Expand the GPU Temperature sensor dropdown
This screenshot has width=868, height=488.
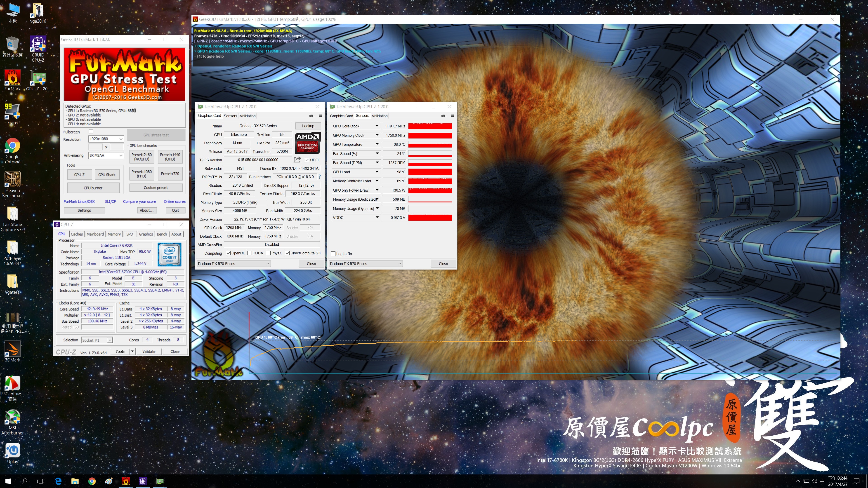[x=377, y=144]
